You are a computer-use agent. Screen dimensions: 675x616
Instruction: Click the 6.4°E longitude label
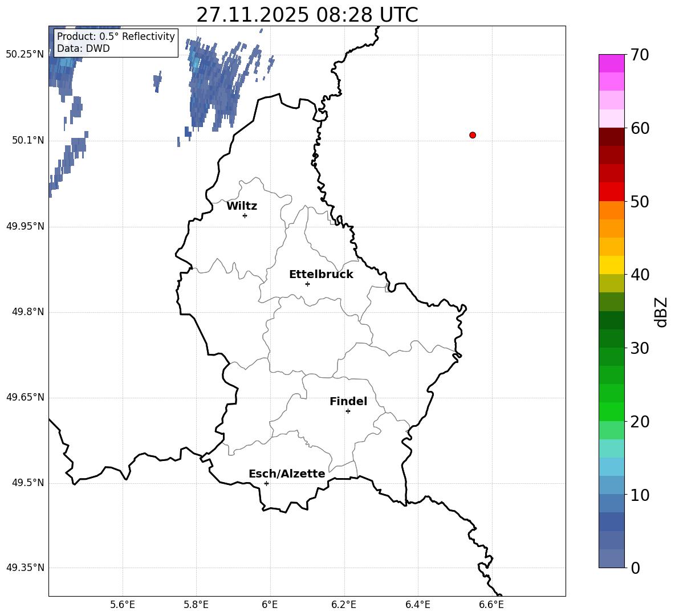417,605
